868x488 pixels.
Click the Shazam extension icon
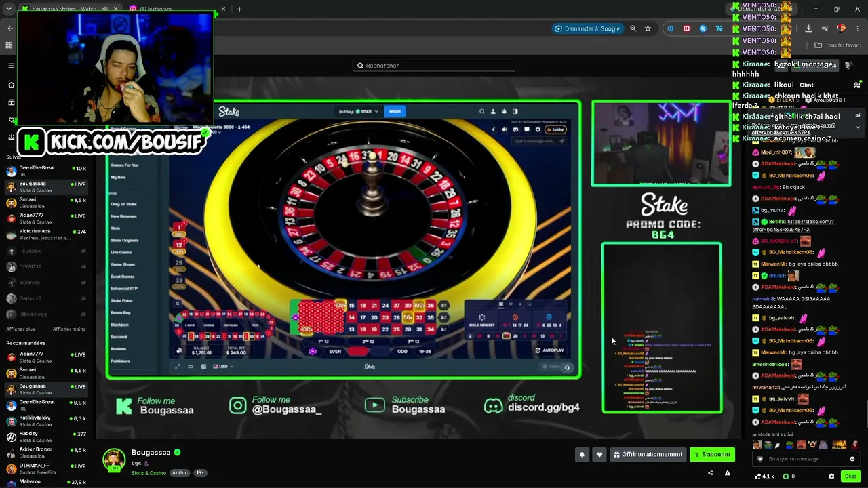coord(703,28)
